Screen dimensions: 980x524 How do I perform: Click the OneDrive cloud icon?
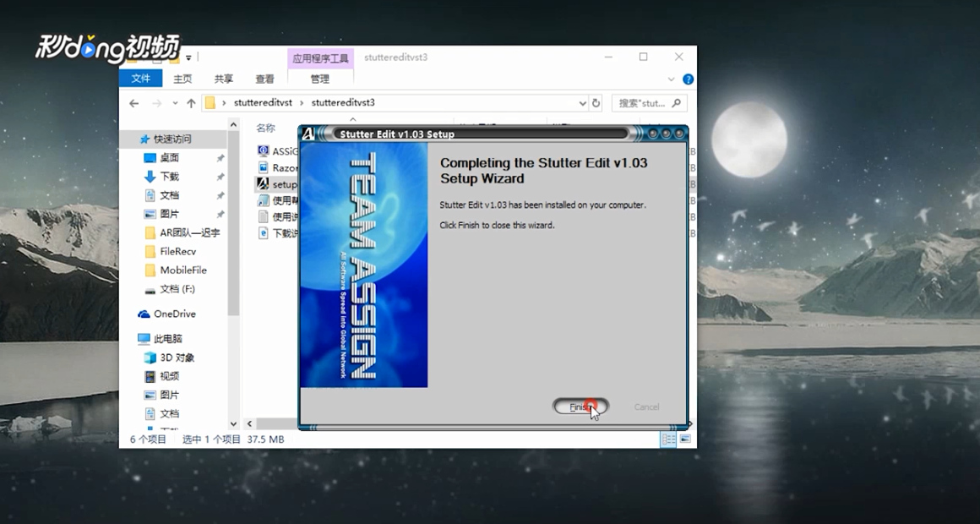click(144, 314)
